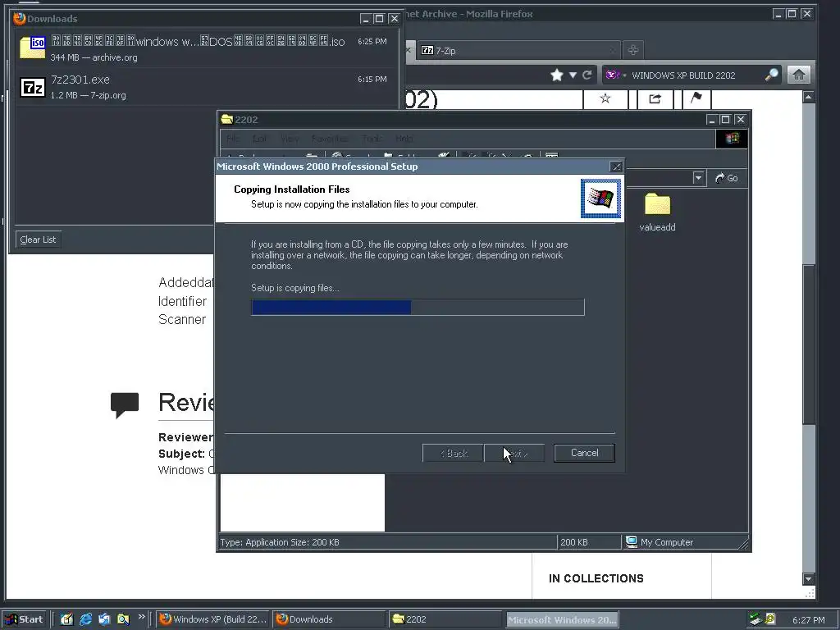The image size is (840, 630).
Task: Go to the Firefox home page button
Action: pos(798,75)
